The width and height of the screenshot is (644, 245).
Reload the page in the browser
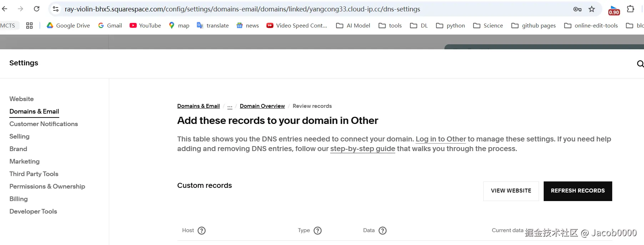pos(36,9)
